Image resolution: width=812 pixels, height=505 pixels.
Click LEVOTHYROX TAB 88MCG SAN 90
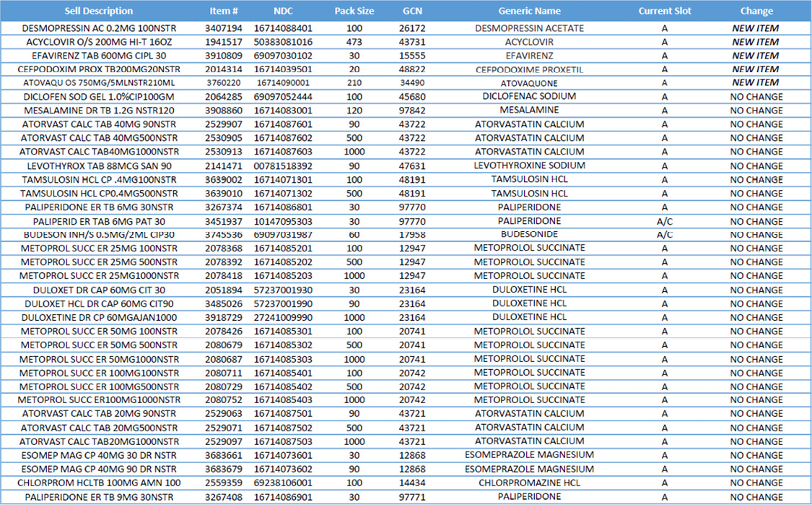tap(98, 166)
